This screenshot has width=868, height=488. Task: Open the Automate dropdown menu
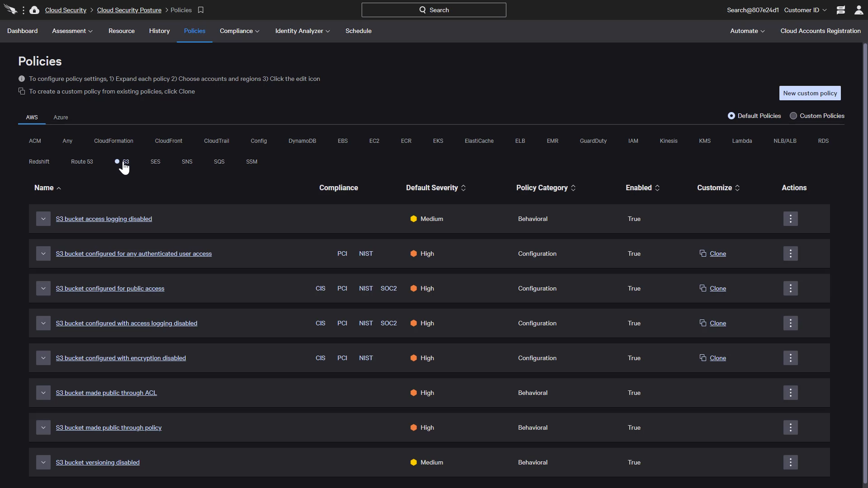pos(747,31)
